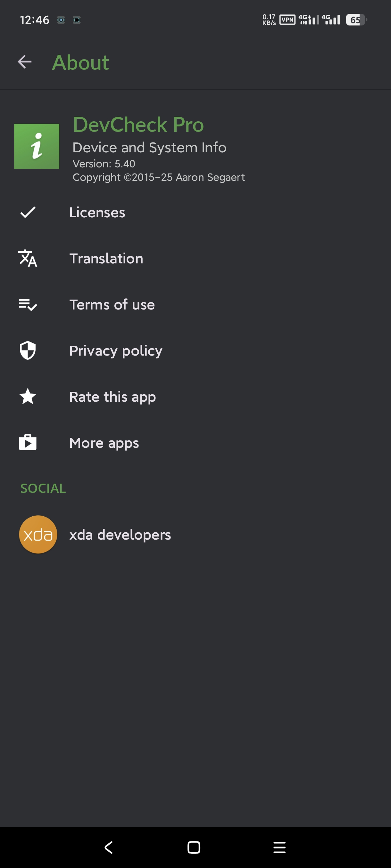Click the star icon for Rate this app
Screen dimensions: 391x868
point(28,396)
